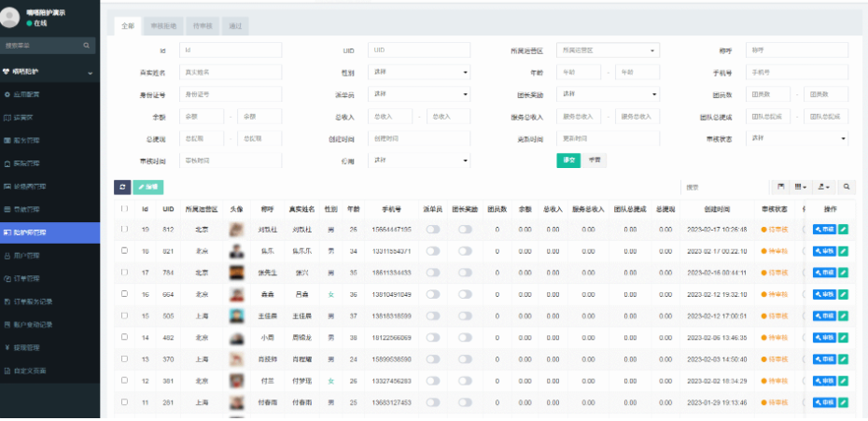Click green edit pencil for Id 19

tap(843, 229)
